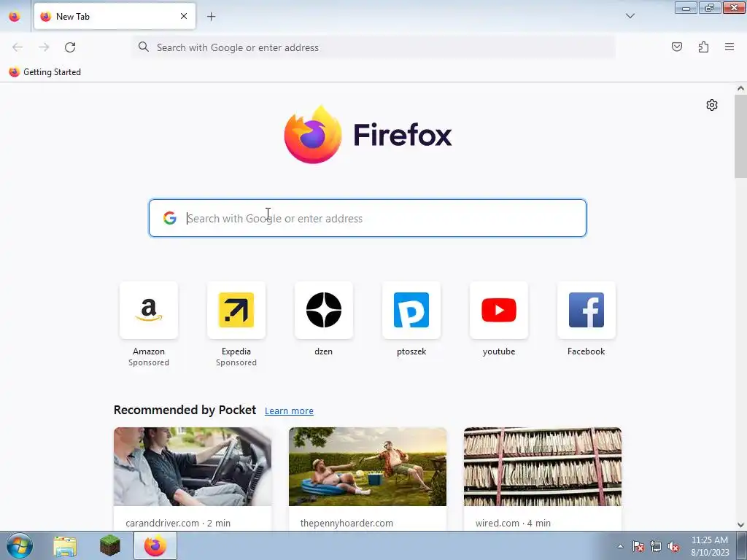Screen dimensions: 747x560
Task: Focus the page center search field
Action: (x=368, y=218)
